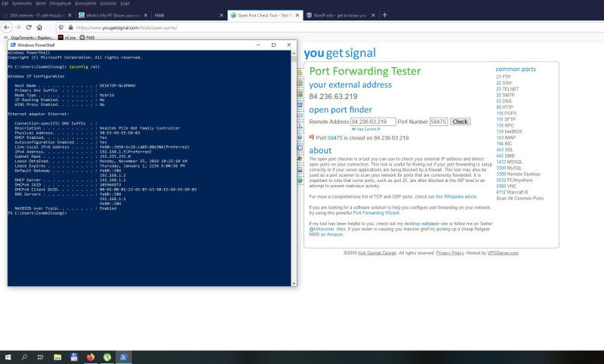Click Scan All Common Ports
The width and height of the screenshot is (604, 364).
pyautogui.click(x=519, y=199)
